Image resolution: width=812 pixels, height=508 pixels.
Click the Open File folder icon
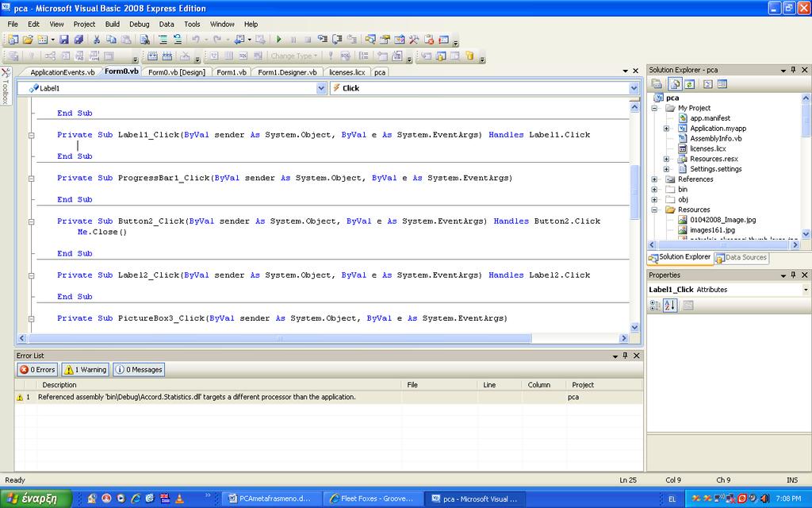pyautogui.click(x=28, y=40)
